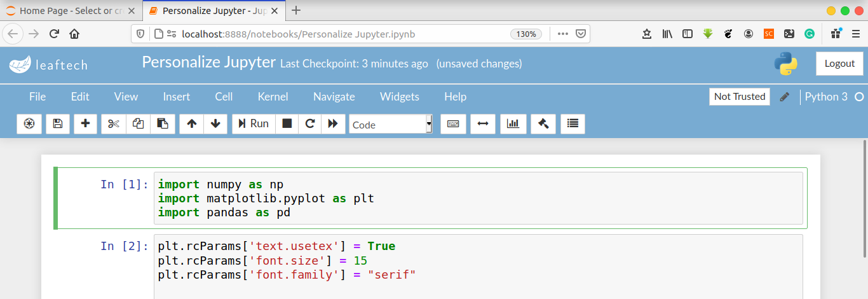Viewport: 868px width, 299px height.
Task: Click the Not Trusted button
Action: click(739, 97)
